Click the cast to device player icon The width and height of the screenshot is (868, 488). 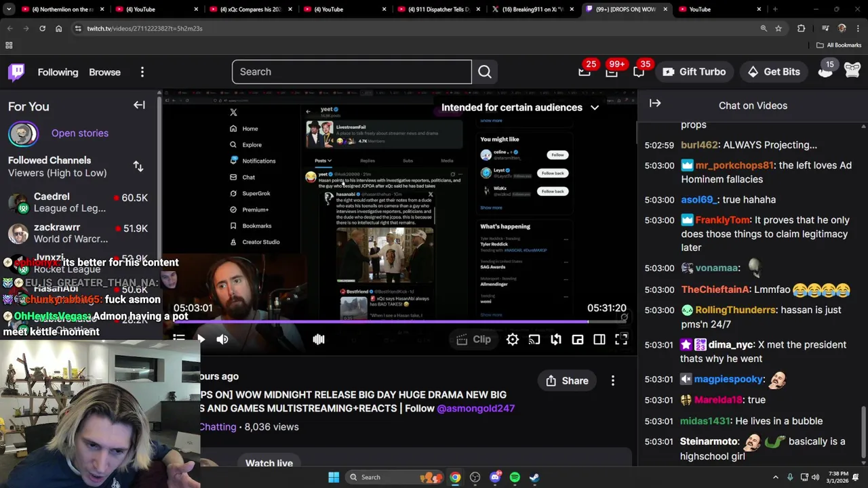coord(534,340)
